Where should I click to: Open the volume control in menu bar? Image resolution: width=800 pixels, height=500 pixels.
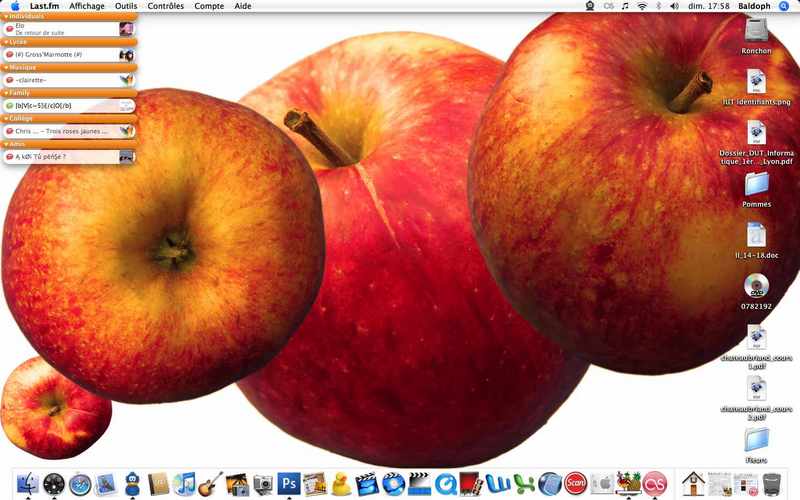point(674,6)
